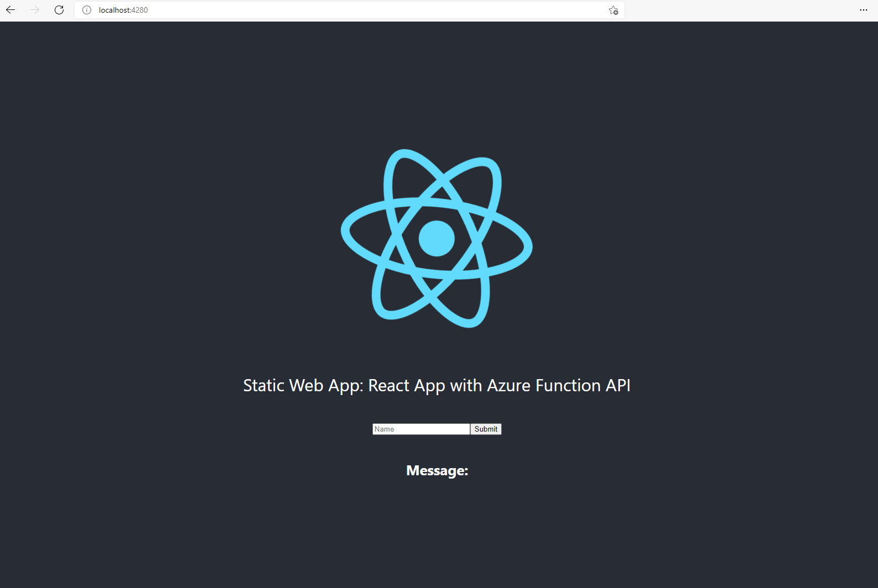Add this page to favorites using the star icon

click(x=613, y=10)
